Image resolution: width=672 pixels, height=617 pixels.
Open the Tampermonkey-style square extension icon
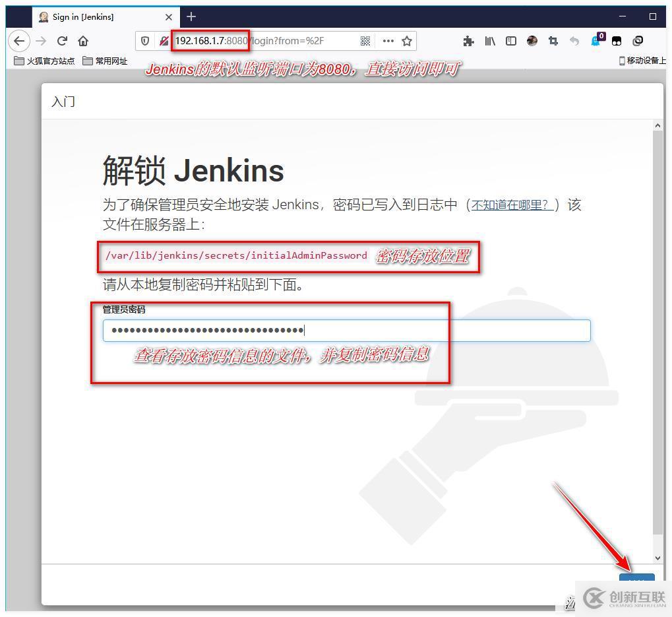pos(617,41)
